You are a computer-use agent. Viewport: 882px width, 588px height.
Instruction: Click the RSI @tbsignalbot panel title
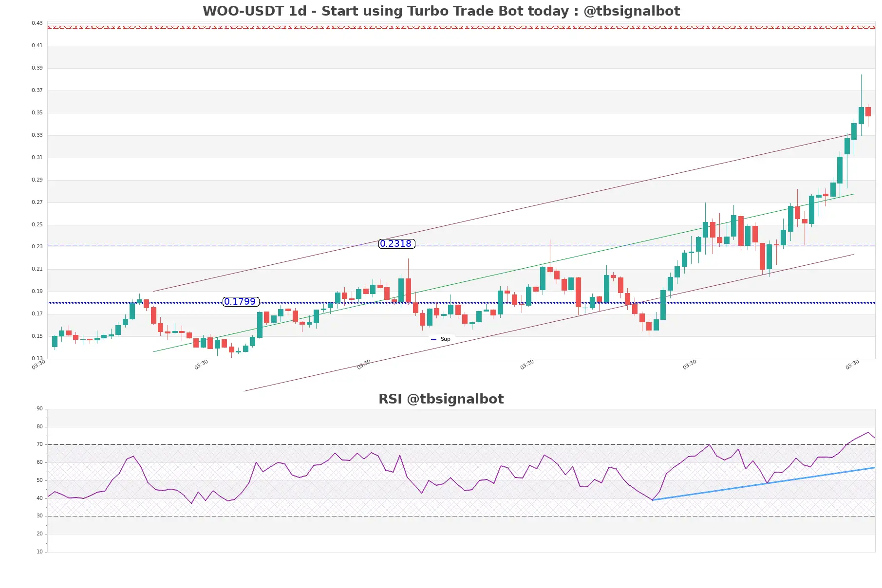coord(441,399)
